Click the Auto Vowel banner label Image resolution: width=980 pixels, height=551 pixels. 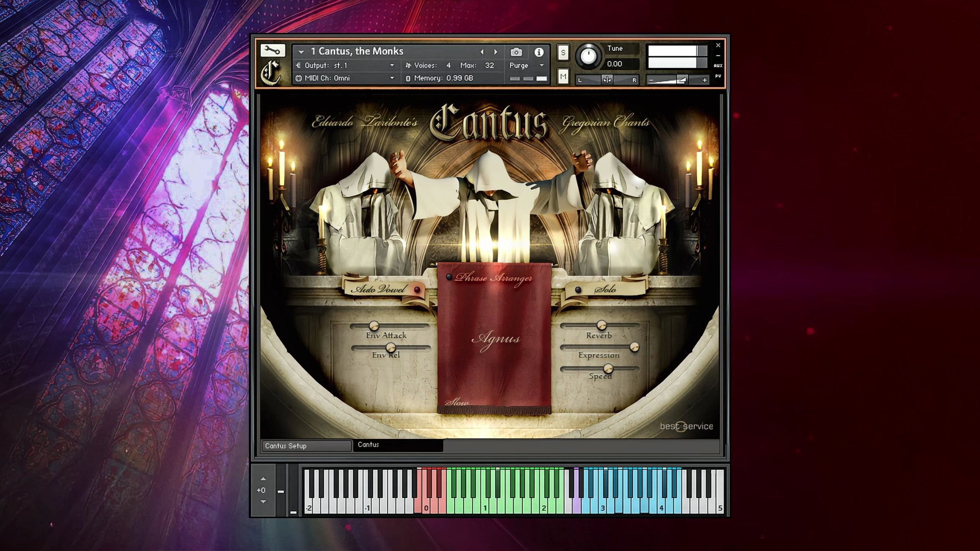[378, 289]
